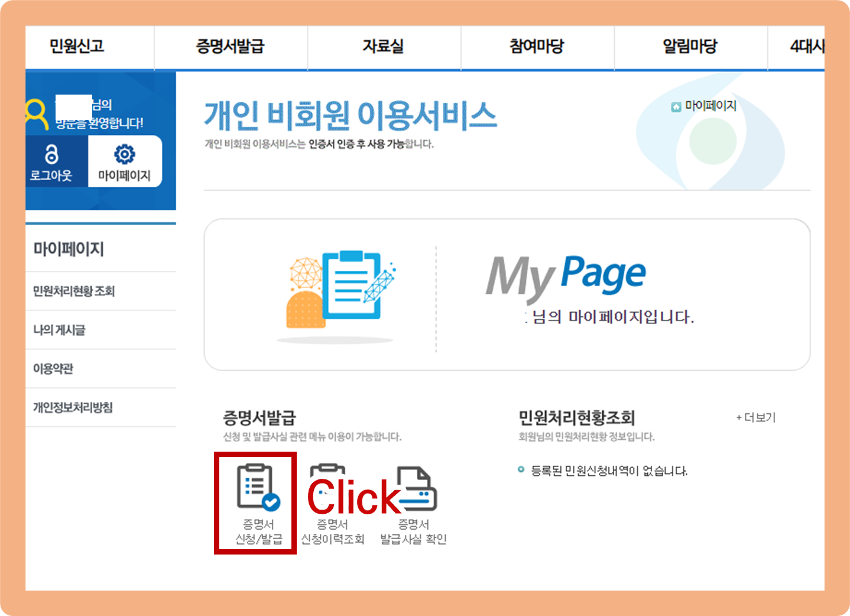This screenshot has height=616, width=850.
Task: Open the 민원신고 menu
Action: tap(77, 46)
